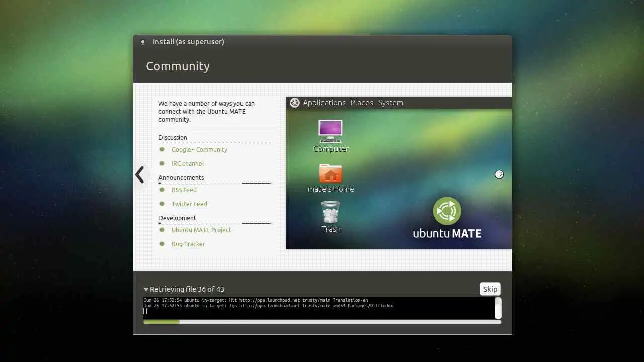Click the Announcements heading
Viewport: 644px width, 362px height.
tap(181, 178)
